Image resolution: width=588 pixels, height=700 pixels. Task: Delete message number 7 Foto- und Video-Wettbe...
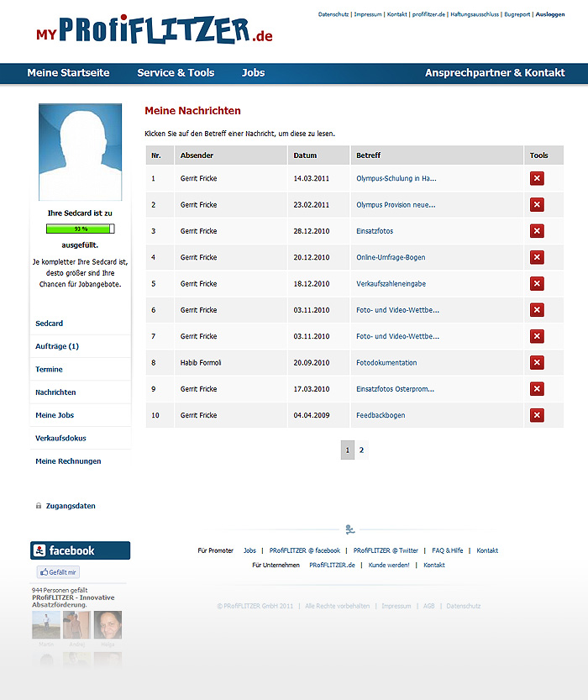point(537,337)
